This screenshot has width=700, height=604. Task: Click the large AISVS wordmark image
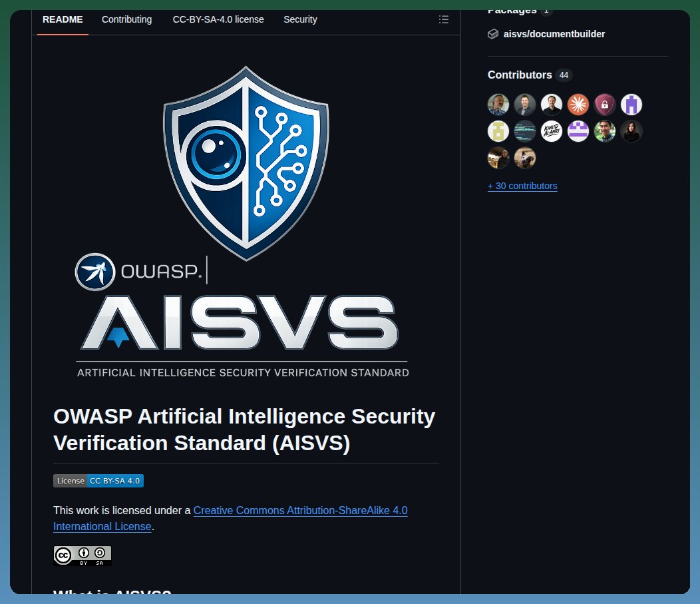point(240,322)
